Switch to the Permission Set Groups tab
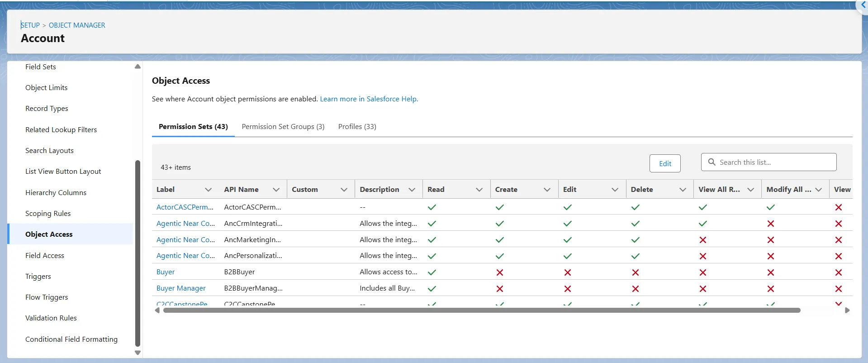This screenshot has width=868, height=363. click(283, 127)
